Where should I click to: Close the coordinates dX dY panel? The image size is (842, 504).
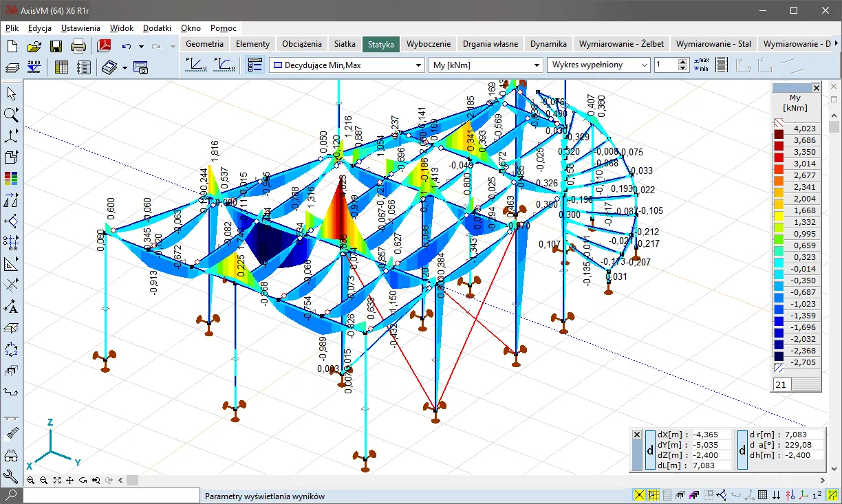pyautogui.click(x=637, y=435)
